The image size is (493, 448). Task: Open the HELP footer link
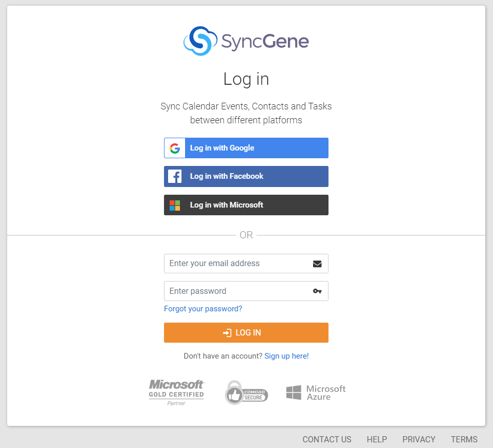(377, 439)
